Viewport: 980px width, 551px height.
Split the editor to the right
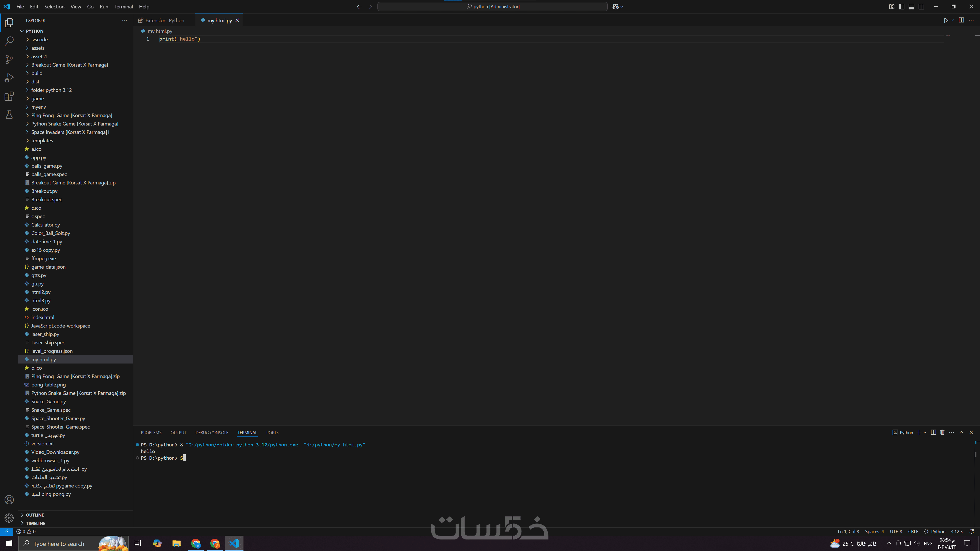click(x=961, y=20)
